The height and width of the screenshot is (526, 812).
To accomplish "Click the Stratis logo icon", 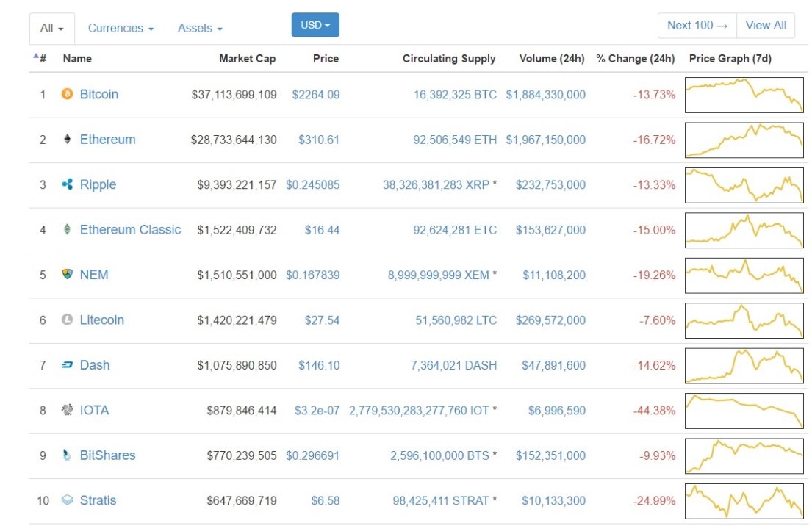I will click(67, 500).
